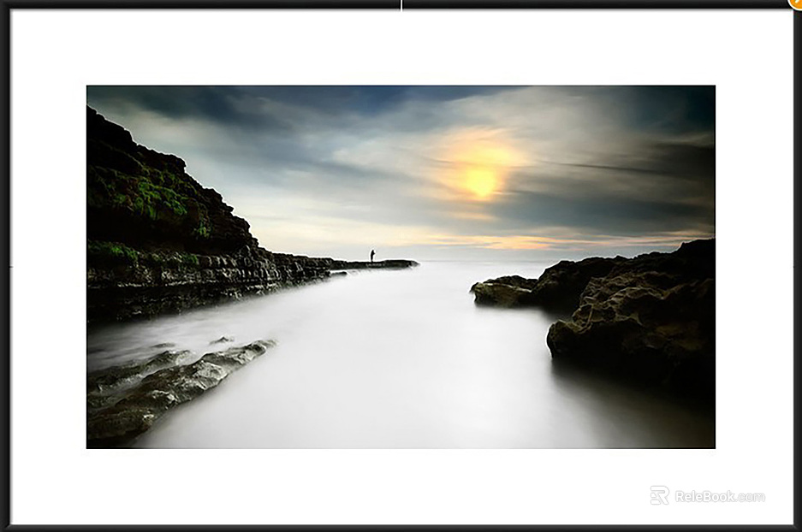Image resolution: width=802 pixels, height=532 pixels.
Task: Select the black frame's bottom edge
Action: tap(401, 528)
